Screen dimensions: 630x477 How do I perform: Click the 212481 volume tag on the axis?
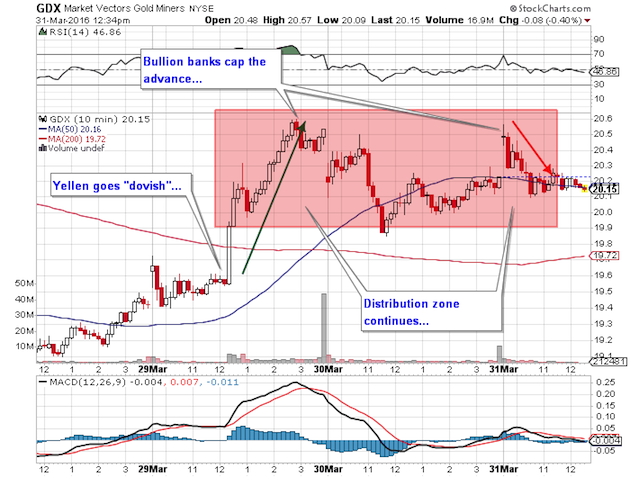click(608, 361)
